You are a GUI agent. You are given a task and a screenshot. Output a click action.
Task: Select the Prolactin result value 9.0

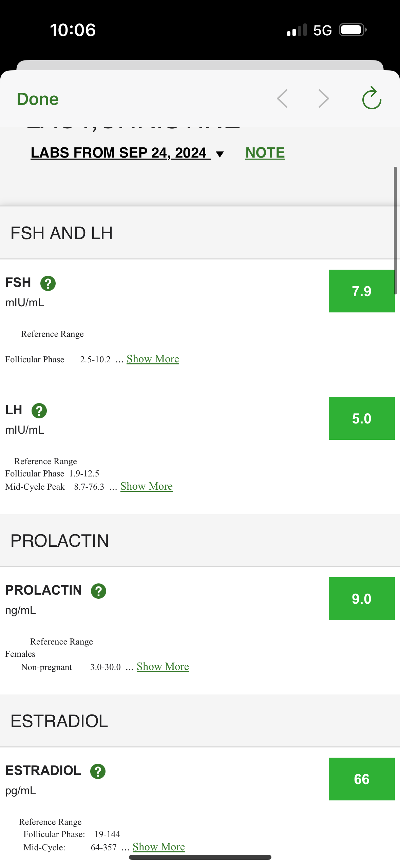[x=361, y=599]
